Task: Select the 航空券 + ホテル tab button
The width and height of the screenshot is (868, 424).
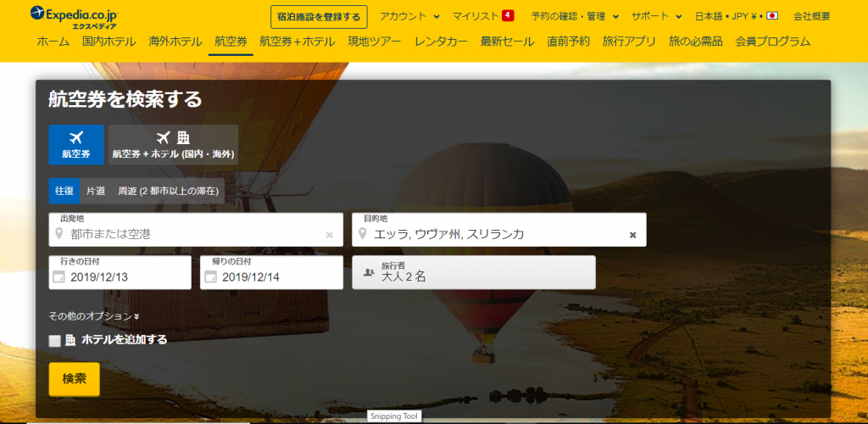Action: (173, 144)
